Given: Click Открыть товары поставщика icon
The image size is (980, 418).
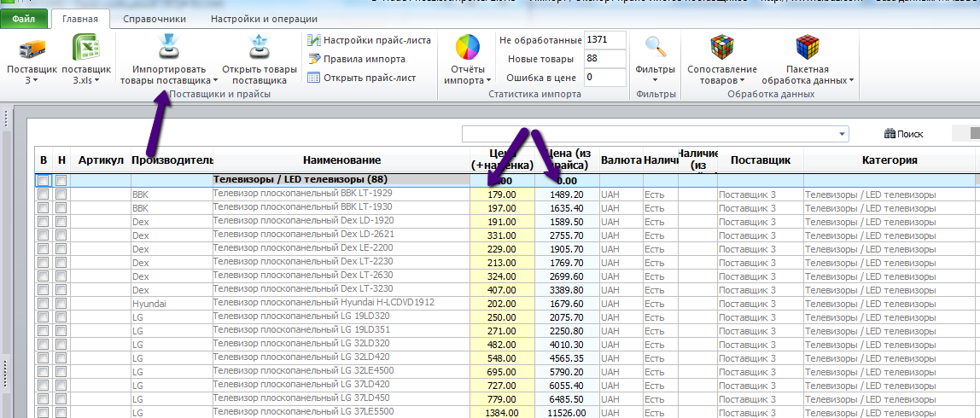Looking at the screenshot, I should tap(259, 48).
